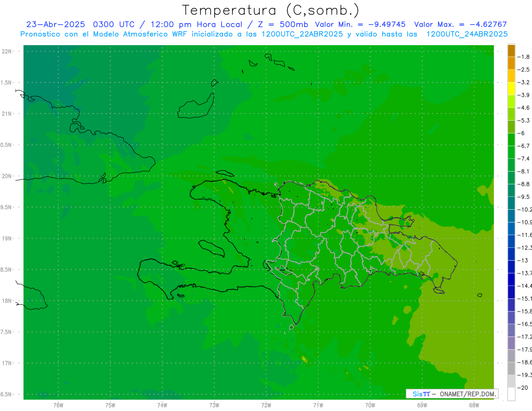Click the '19N' latitude axis label

[8, 239]
